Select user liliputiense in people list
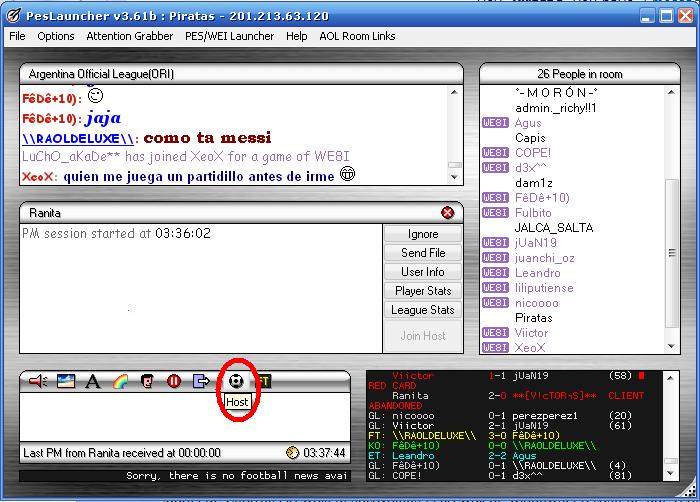This screenshot has height=502, width=700. click(544, 288)
